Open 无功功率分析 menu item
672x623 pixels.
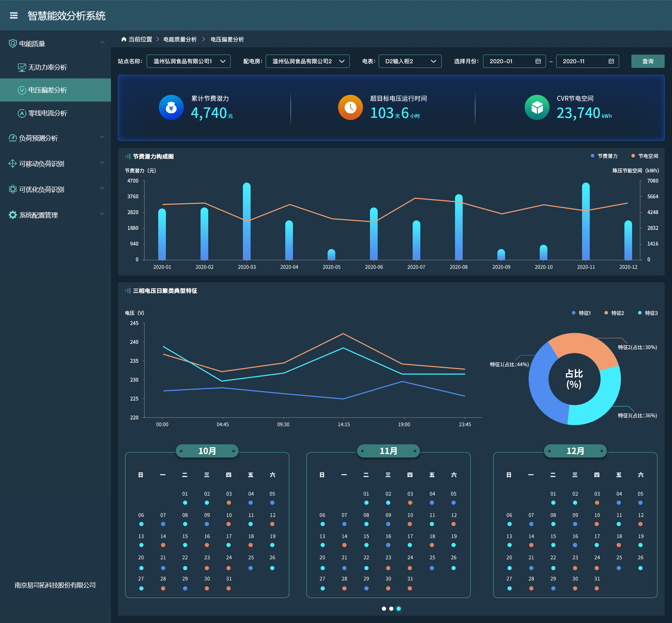[x=55, y=67]
